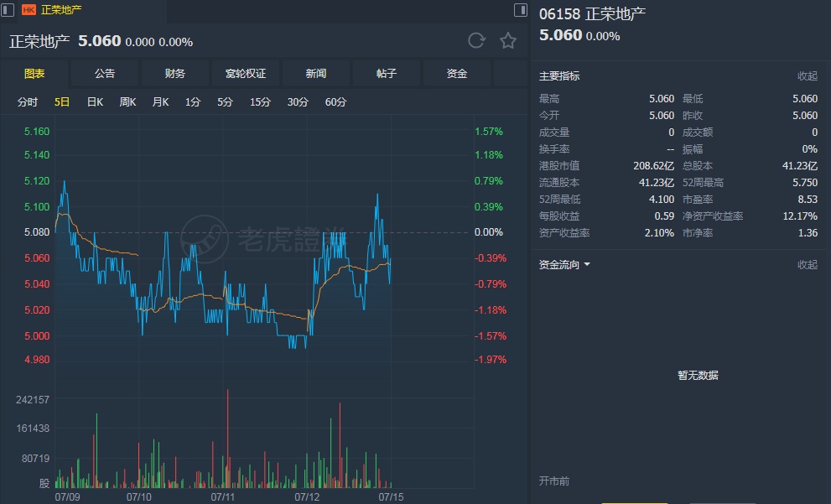Click the 5.160 price axis label

[37, 132]
